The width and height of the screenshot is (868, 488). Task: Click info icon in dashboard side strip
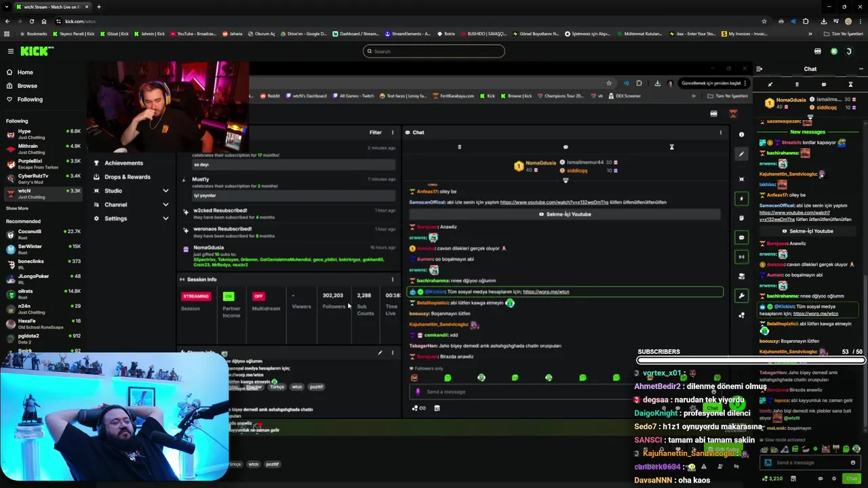tap(741, 135)
